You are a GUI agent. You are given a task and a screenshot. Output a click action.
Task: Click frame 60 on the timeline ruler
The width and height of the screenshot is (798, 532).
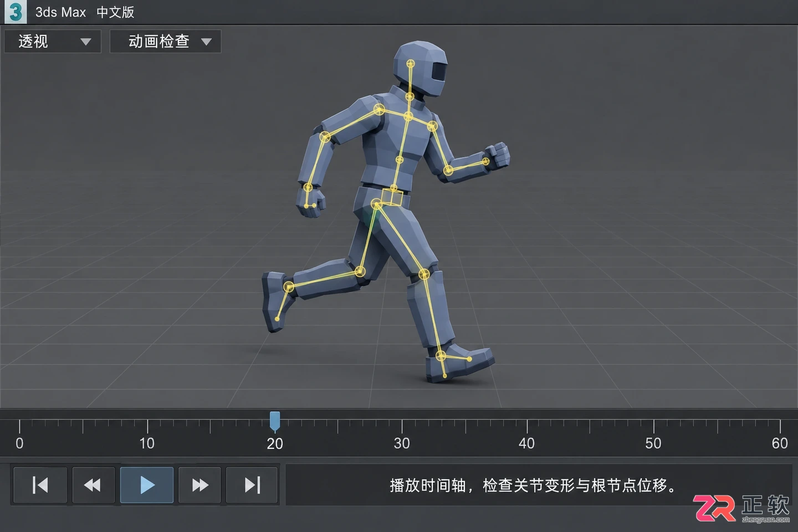pyautogui.click(x=780, y=443)
